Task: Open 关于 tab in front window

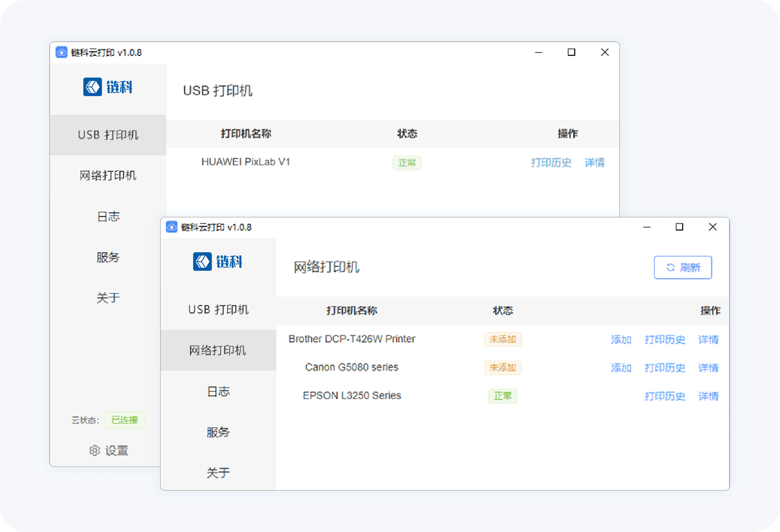Action: point(218,472)
